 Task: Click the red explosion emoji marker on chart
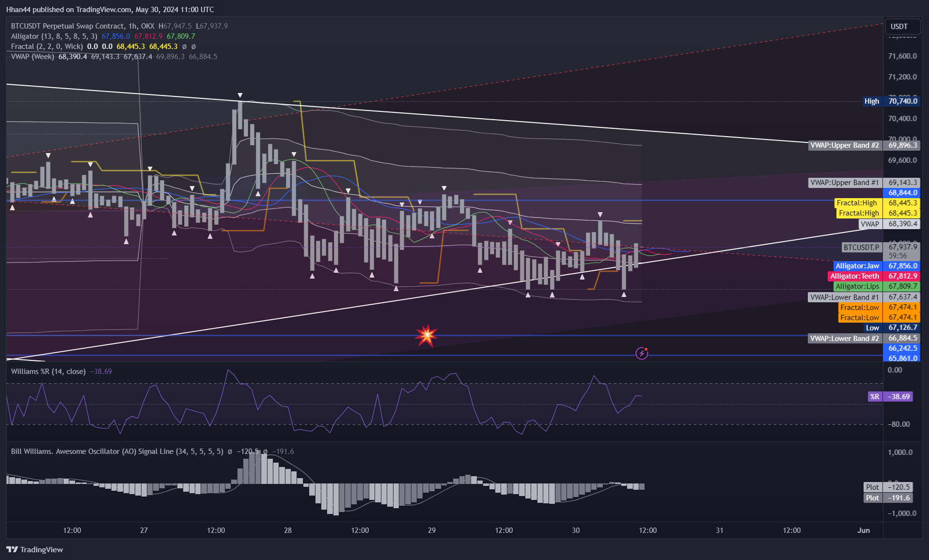(426, 335)
